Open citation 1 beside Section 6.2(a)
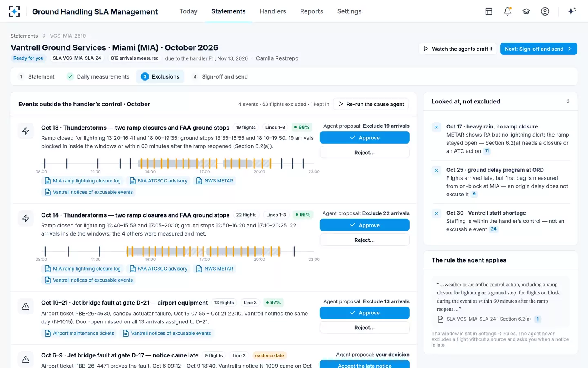Screen dimensions: 588x368 coord(538,319)
